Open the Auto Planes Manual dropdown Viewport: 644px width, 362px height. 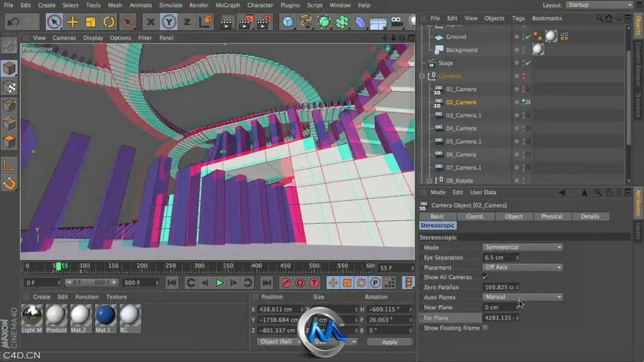tap(523, 297)
